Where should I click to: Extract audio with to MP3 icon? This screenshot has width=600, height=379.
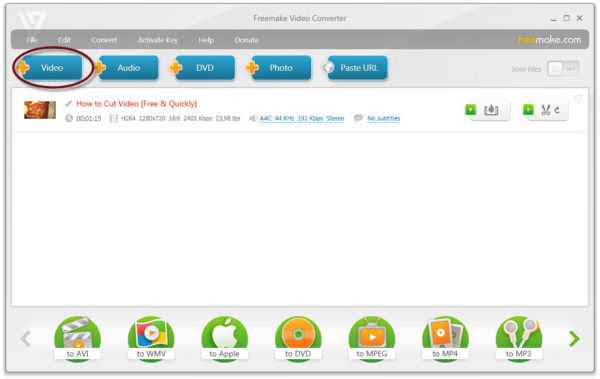pyautogui.click(x=519, y=338)
